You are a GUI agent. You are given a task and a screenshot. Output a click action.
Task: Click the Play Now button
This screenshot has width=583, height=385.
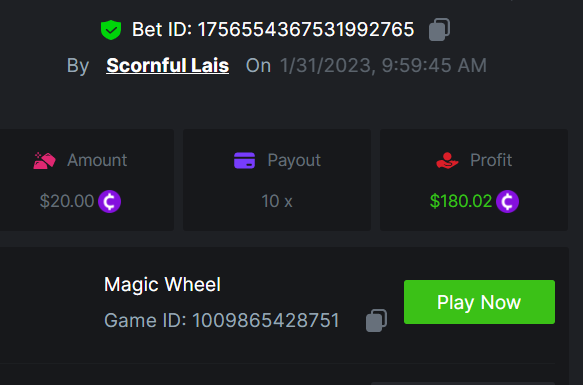[x=479, y=302]
